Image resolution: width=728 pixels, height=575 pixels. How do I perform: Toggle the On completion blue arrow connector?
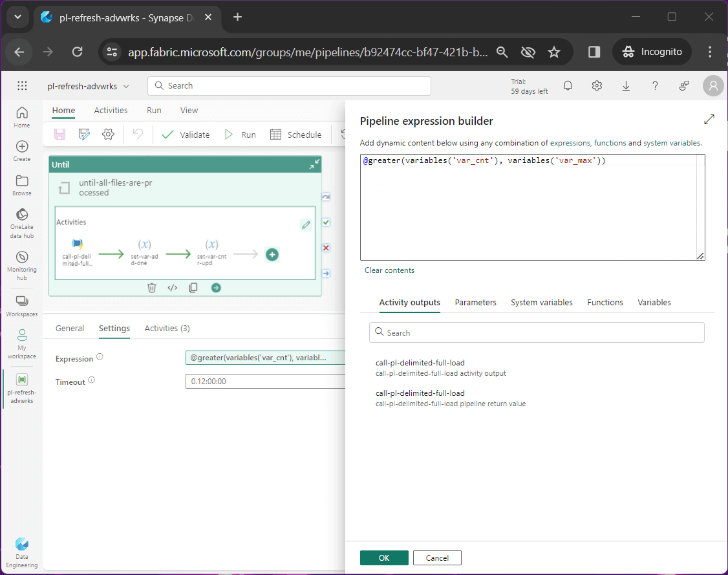pyautogui.click(x=327, y=274)
